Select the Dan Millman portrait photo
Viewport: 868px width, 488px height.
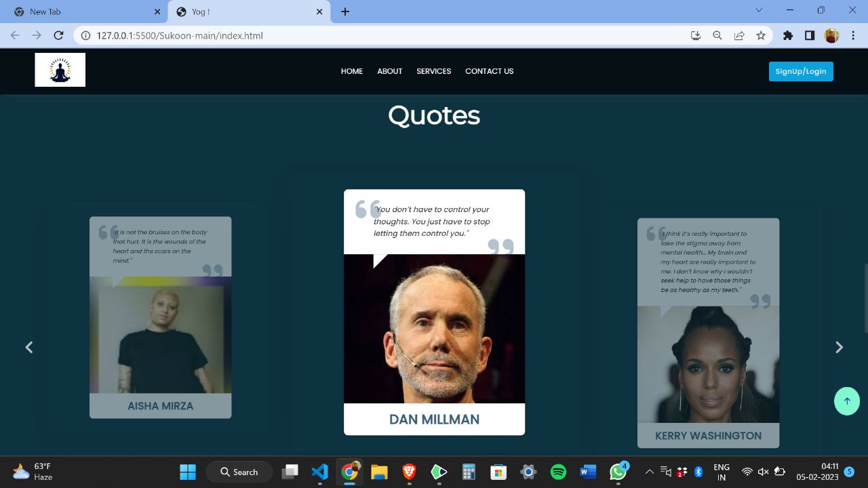click(x=434, y=329)
